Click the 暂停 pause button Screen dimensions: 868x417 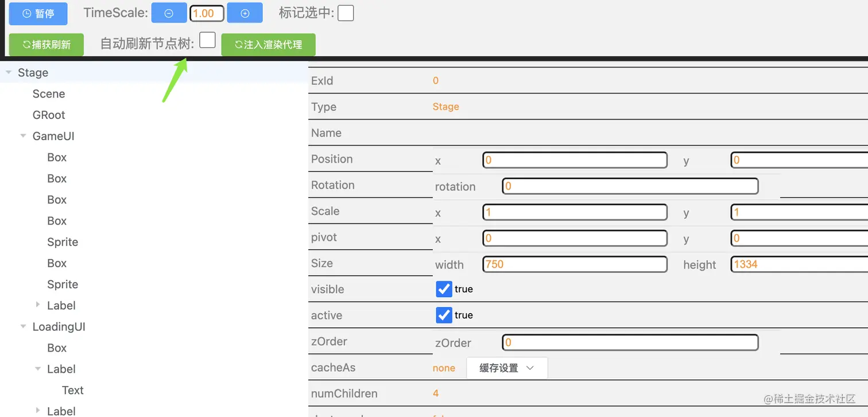pos(38,13)
